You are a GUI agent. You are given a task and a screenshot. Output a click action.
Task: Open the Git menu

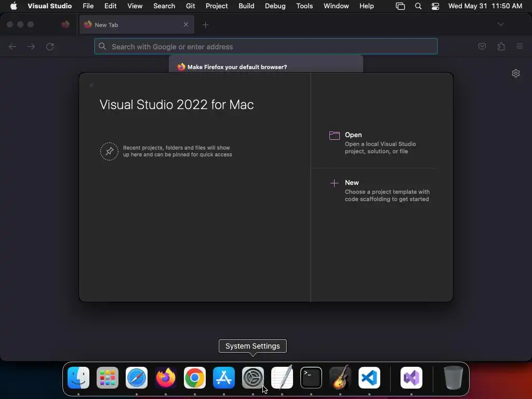tap(191, 6)
